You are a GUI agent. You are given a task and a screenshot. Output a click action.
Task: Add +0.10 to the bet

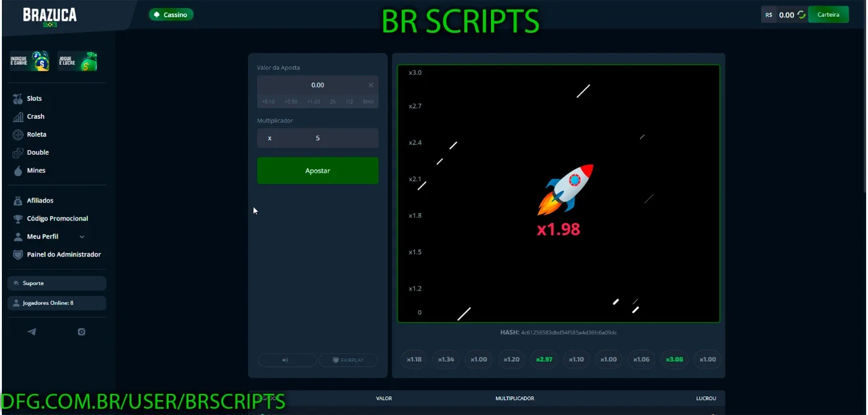coord(268,102)
